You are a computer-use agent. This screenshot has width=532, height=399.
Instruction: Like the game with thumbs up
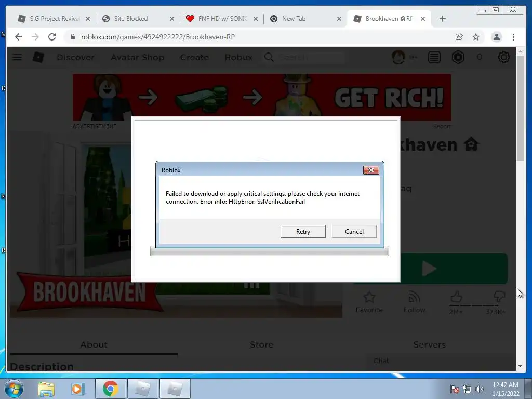(456, 297)
